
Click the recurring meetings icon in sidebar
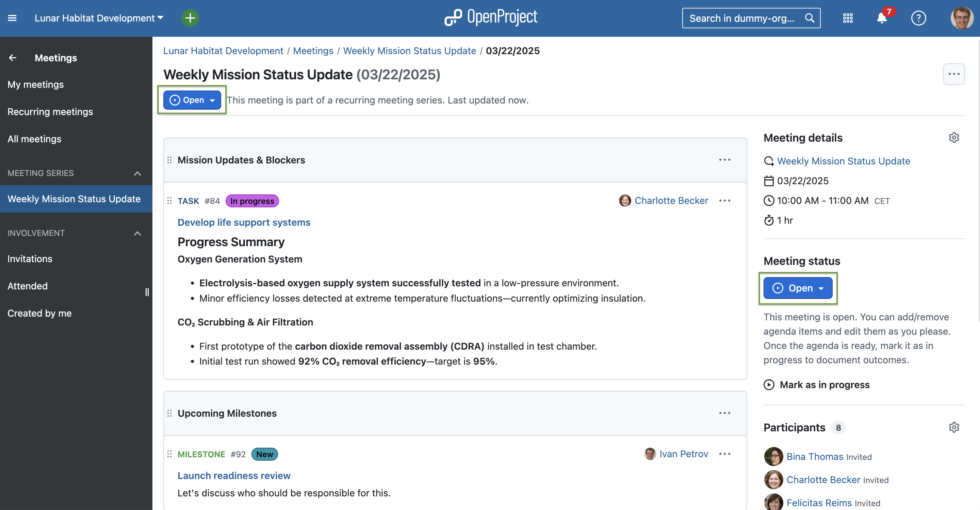coord(50,111)
